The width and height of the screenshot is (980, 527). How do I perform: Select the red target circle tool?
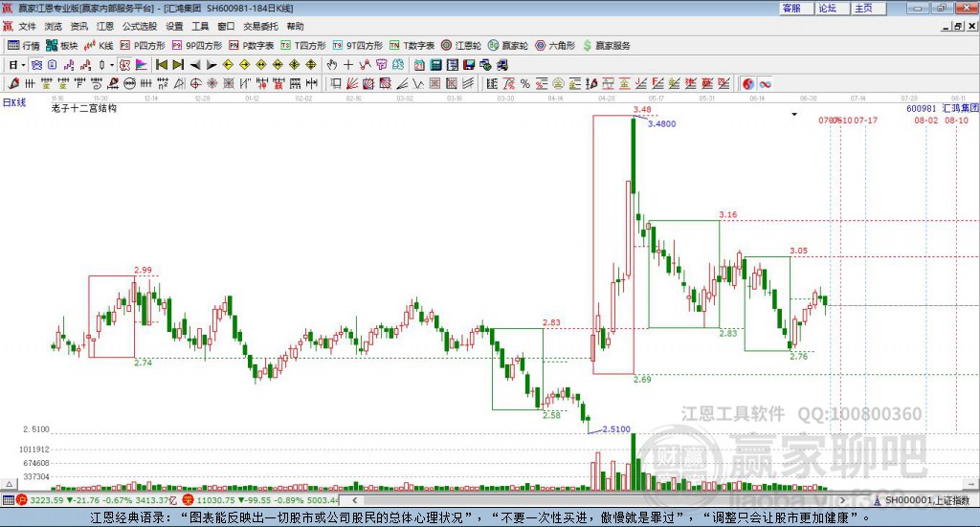click(195, 83)
